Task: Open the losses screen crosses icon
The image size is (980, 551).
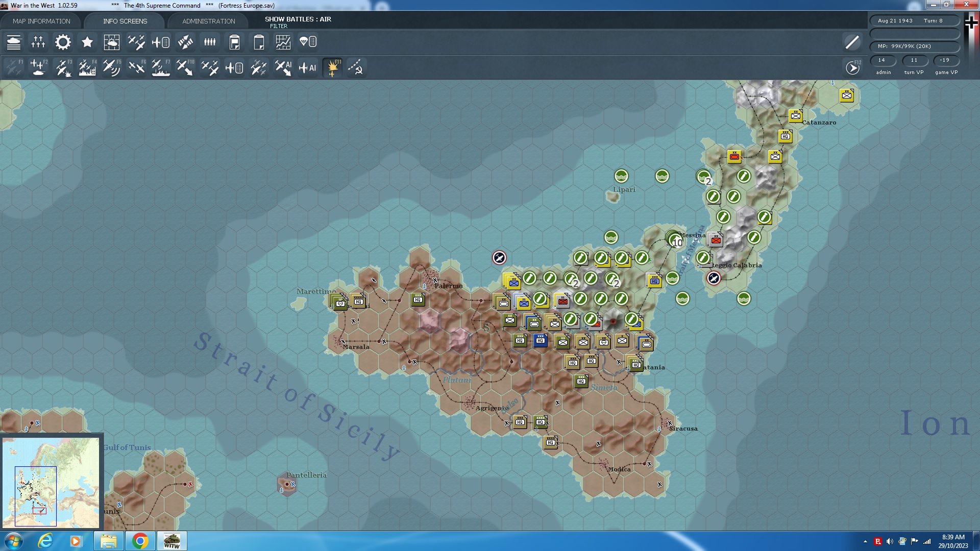Action: [x=38, y=42]
